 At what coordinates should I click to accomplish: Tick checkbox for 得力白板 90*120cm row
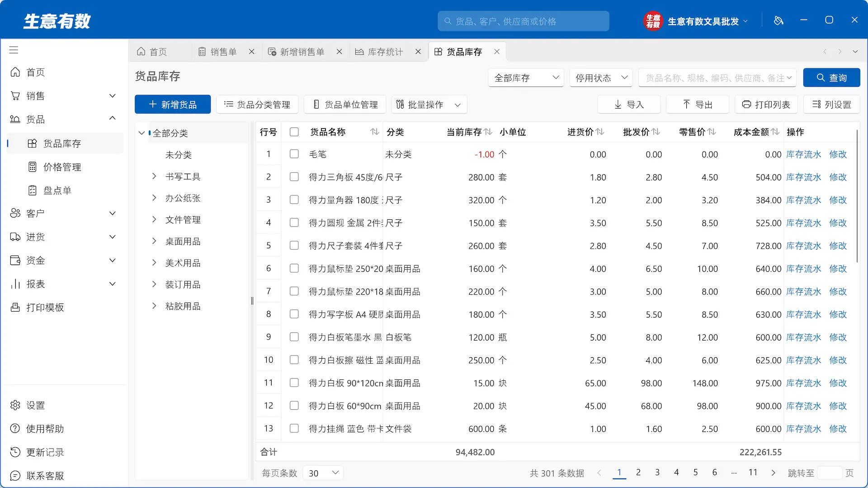[x=294, y=383]
